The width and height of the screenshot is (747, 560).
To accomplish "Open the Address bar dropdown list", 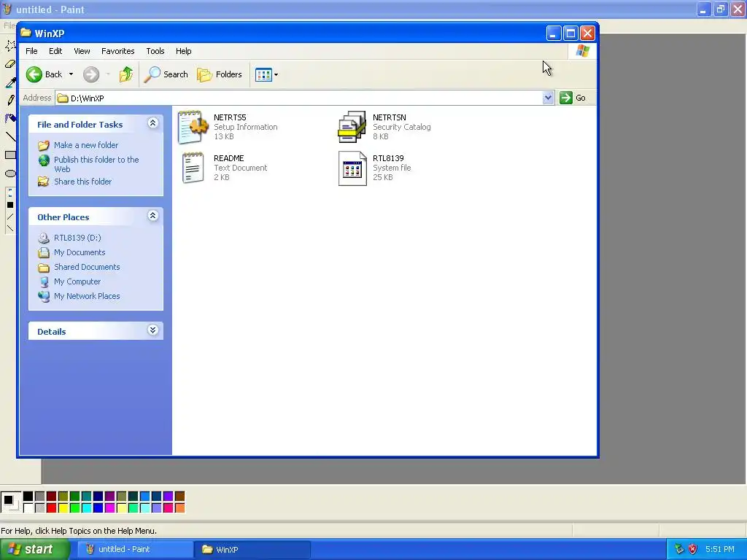I will tap(548, 98).
